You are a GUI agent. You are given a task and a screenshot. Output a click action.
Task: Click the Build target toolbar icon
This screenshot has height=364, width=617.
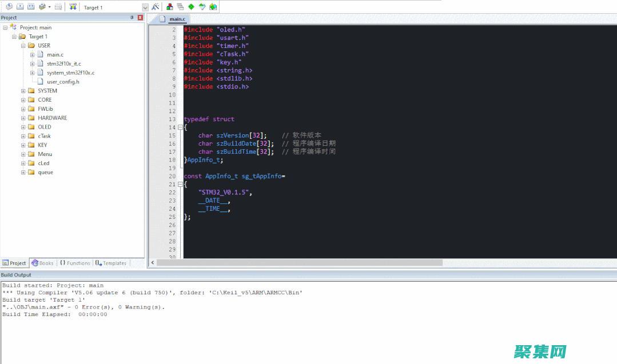pyautogui.click(x=20, y=7)
